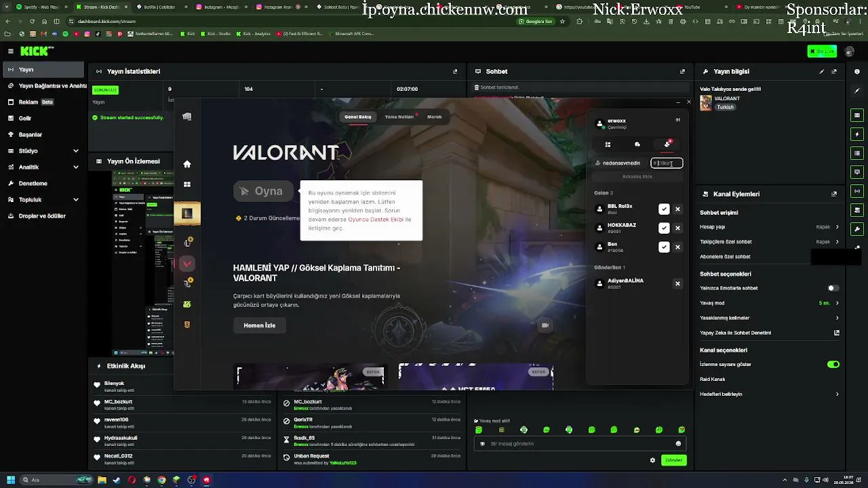
Task: Open Denetleme in the Kick sidebar
Action: pos(43,184)
